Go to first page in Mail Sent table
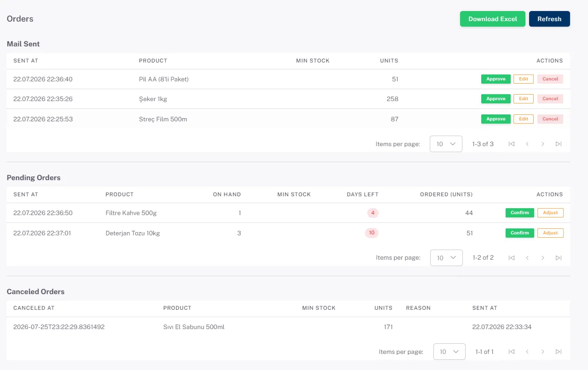Viewport: 588px width, 370px height. tap(512, 144)
